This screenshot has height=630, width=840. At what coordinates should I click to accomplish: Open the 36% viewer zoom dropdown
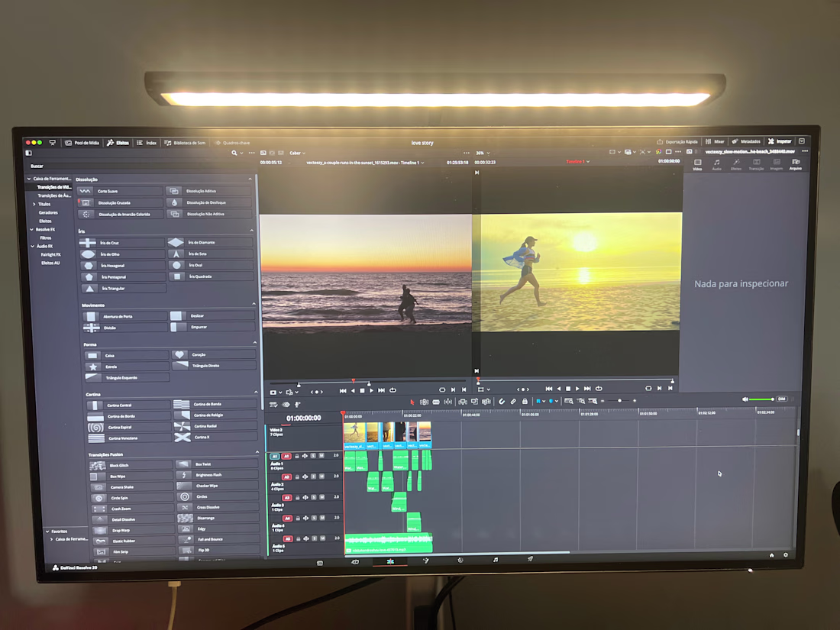(483, 153)
